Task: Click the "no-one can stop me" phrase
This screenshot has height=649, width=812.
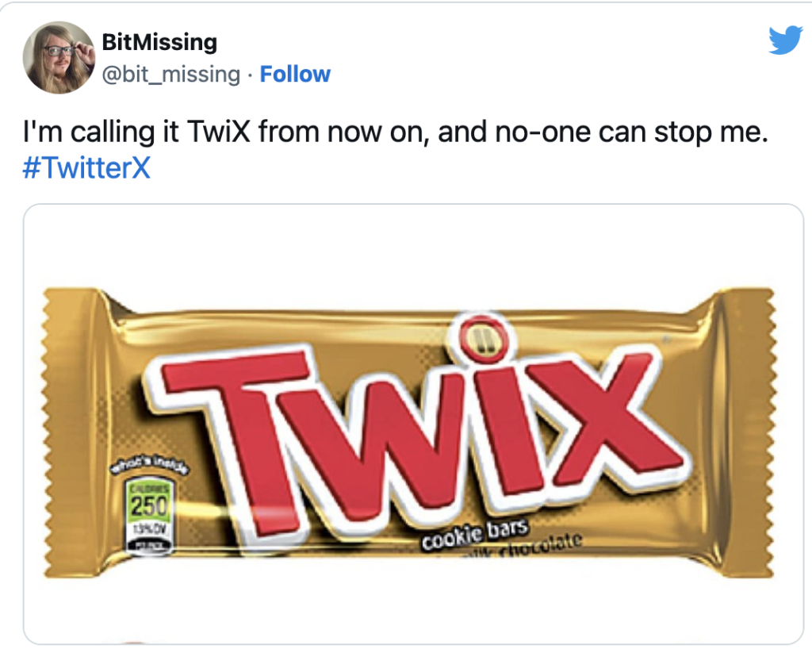Action: (x=631, y=132)
